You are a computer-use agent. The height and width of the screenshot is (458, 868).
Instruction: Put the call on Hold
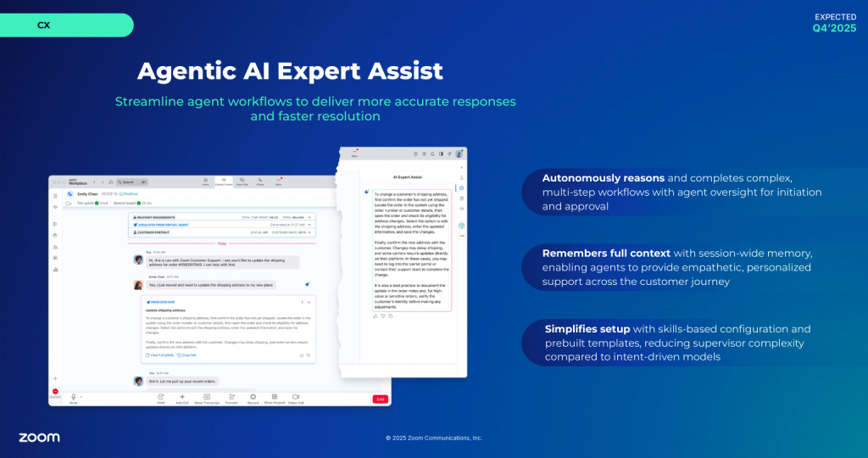(x=160, y=399)
